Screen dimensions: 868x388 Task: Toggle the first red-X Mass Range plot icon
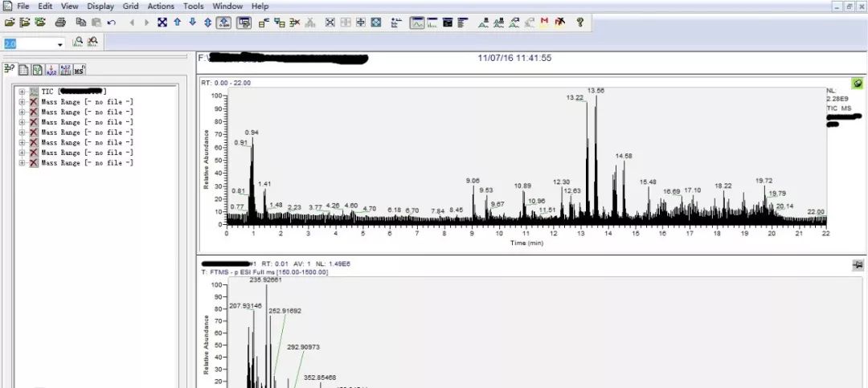point(34,102)
